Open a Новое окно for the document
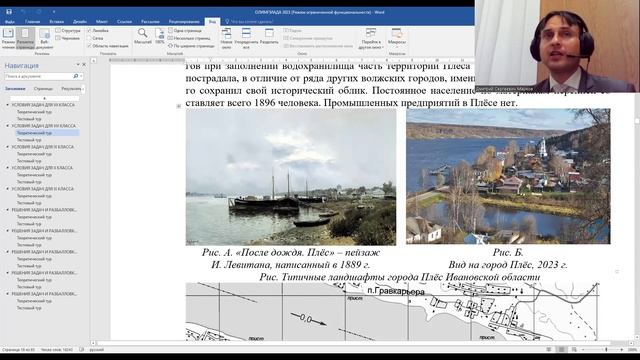The image size is (640, 360). 226,39
